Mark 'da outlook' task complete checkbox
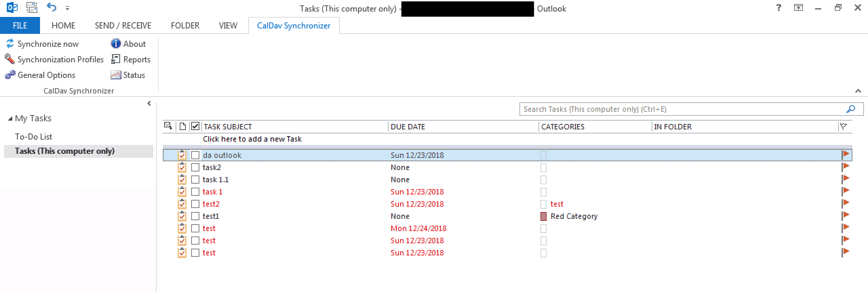This screenshot has width=868, height=292. pyautogui.click(x=195, y=155)
